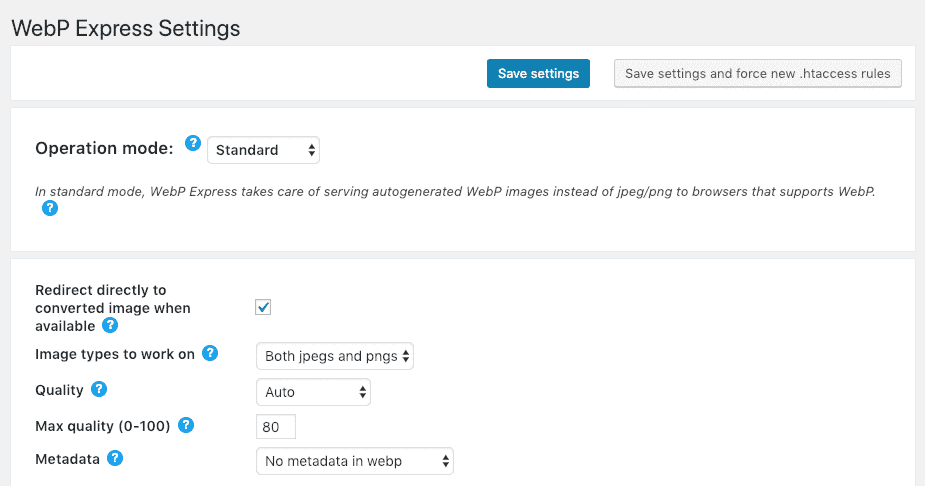Open the Metadata help icon

pos(116,458)
